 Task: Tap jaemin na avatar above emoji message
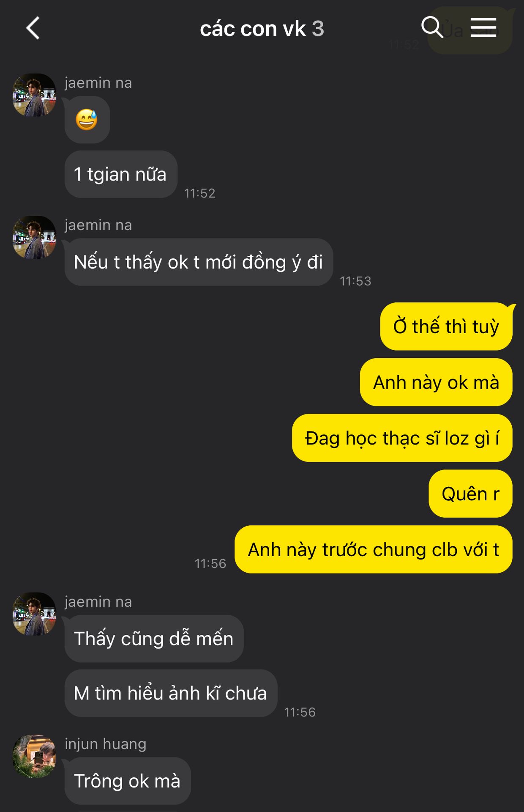click(34, 95)
